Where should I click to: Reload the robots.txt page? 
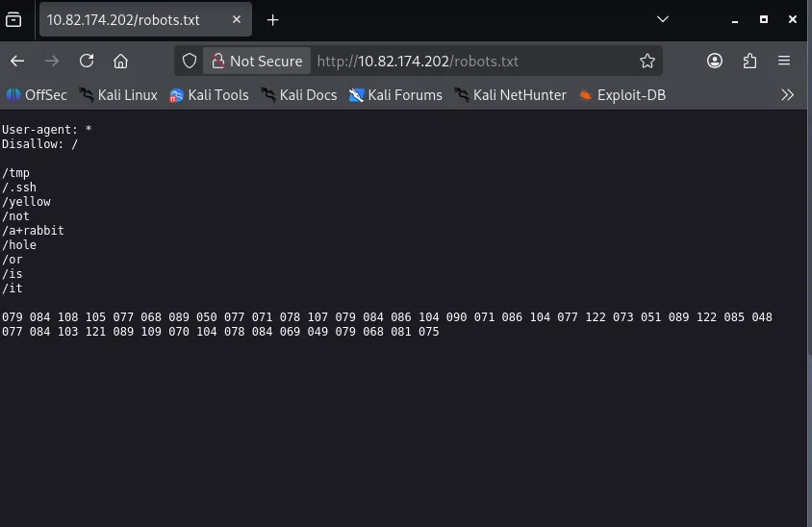(x=87, y=61)
